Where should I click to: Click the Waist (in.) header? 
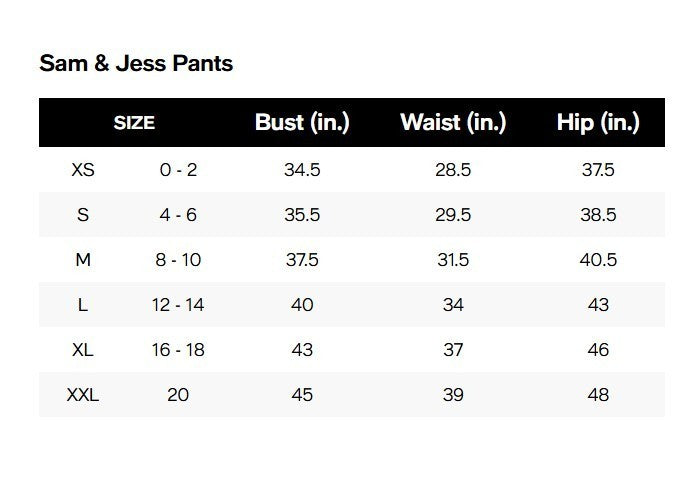[x=453, y=122]
